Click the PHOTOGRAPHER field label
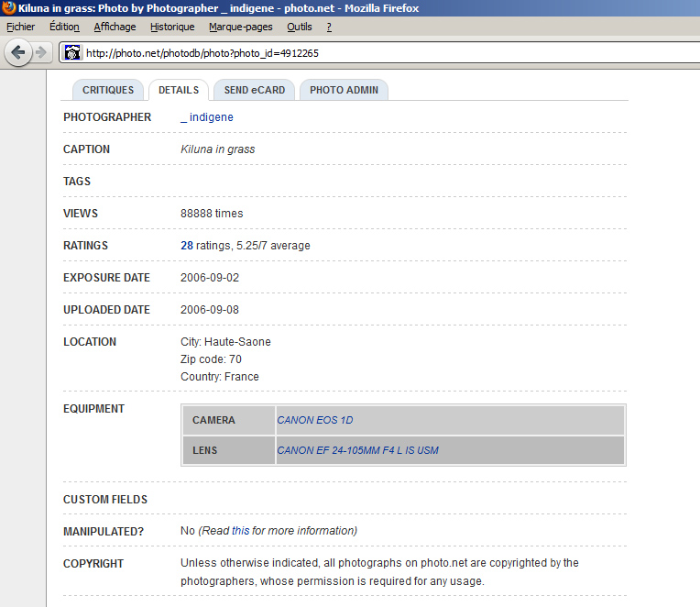This screenshot has height=607, width=700. (x=107, y=117)
